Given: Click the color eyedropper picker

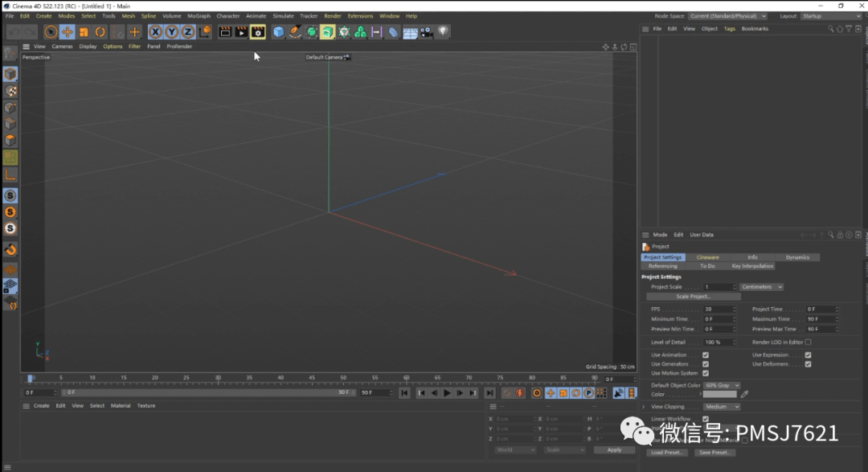Looking at the screenshot, I should click(x=744, y=395).
